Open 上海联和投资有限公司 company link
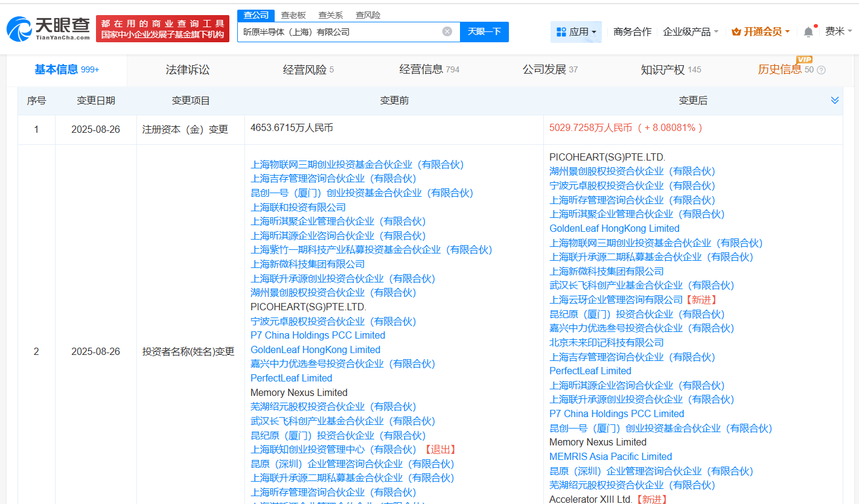Screen dimensions: 859x504 298,208
